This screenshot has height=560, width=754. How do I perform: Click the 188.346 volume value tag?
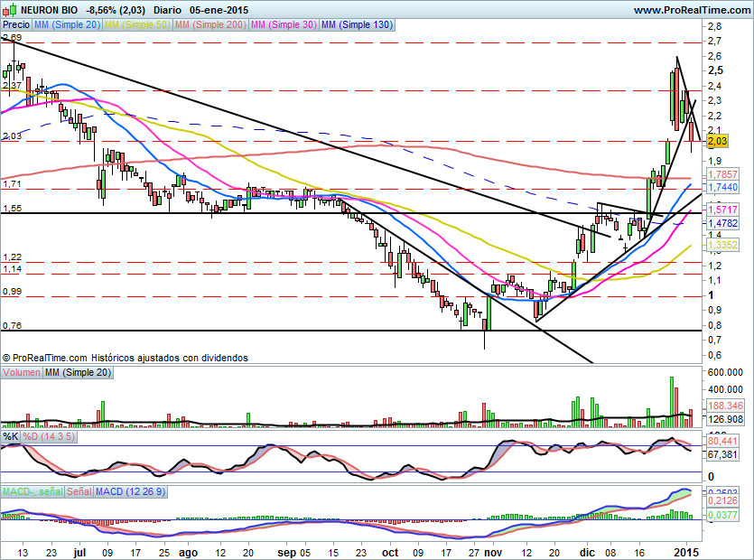click(x=722, y=406)
